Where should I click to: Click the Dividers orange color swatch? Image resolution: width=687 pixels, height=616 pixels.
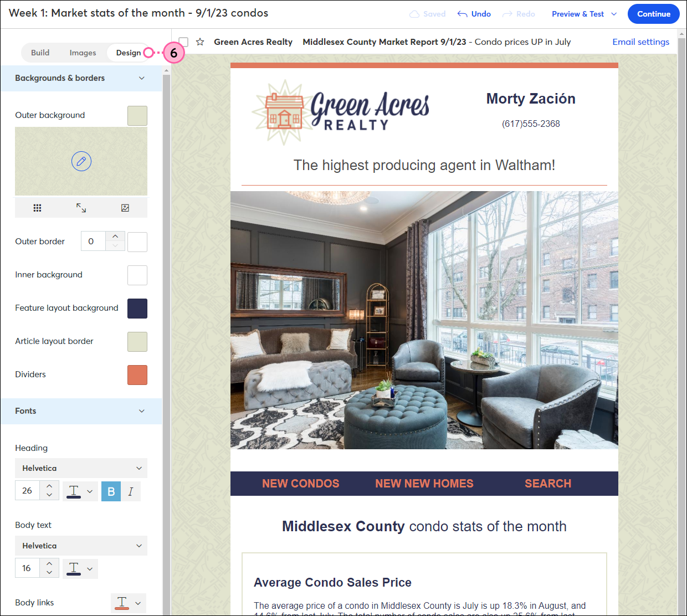(137, 375)
